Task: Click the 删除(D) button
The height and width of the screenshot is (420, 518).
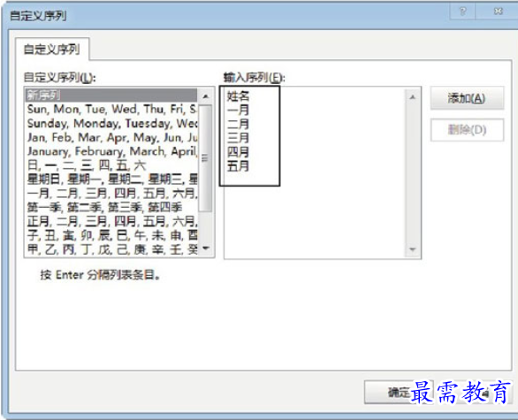Action: point(467,130)
